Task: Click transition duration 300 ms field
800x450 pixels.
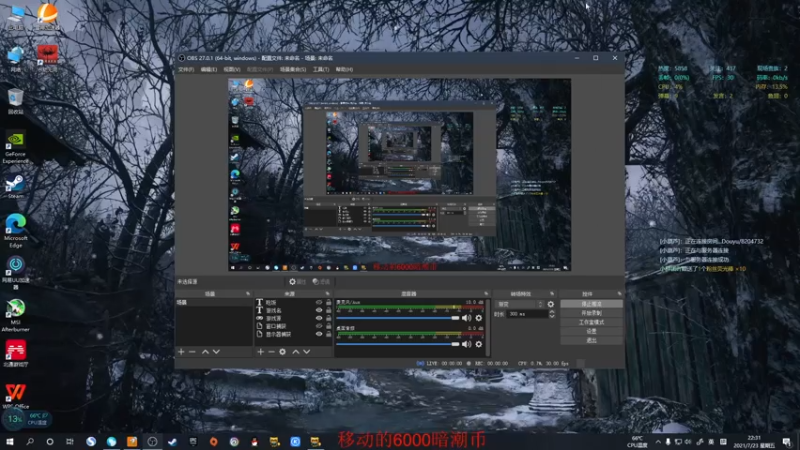Action: [527, 314]
